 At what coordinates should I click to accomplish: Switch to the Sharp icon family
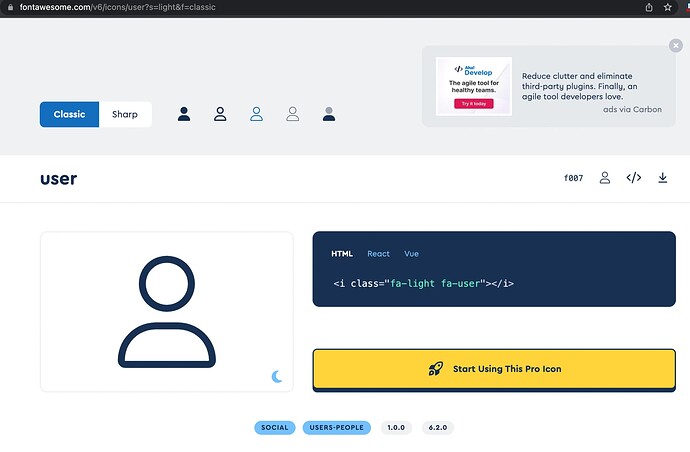click(125, 114)
